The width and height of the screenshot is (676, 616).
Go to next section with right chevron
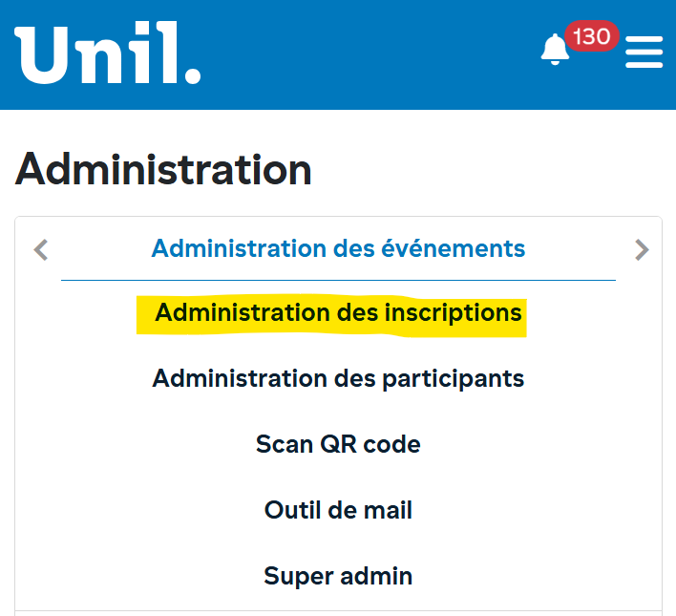tap(642, 250)
